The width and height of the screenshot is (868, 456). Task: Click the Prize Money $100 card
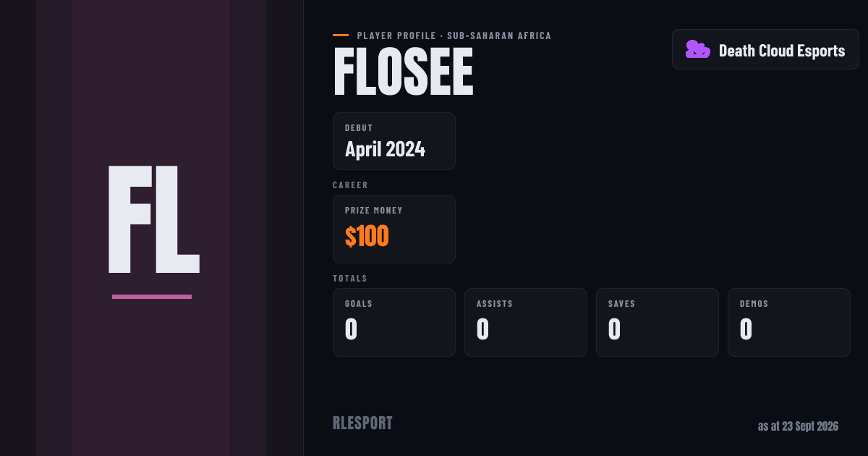point(394,229)
